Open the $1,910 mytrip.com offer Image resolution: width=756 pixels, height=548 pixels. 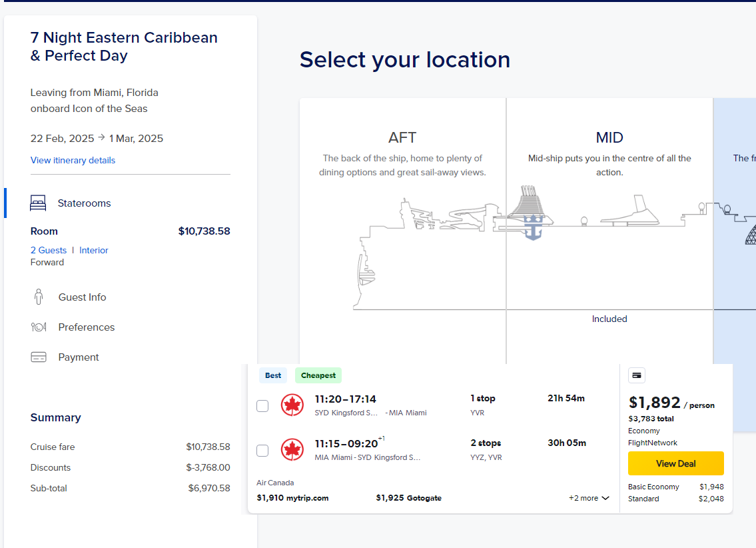pos(292,498)
